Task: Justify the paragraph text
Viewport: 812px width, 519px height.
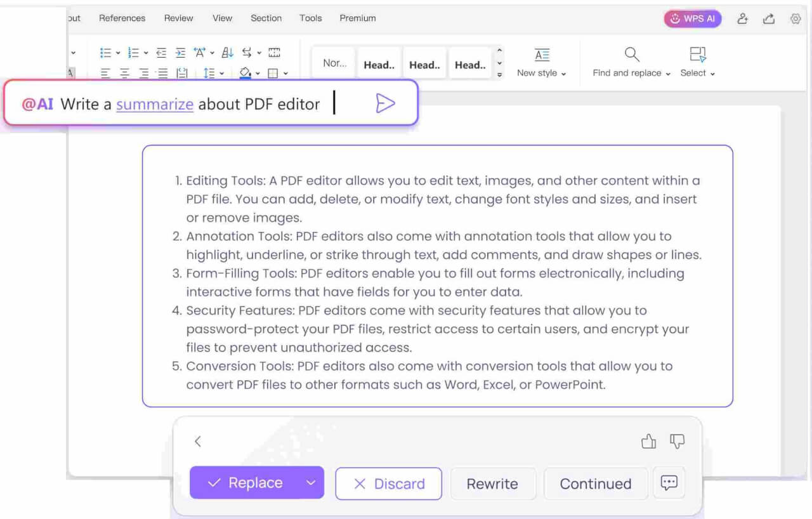Action: click(x=162, y=74)
